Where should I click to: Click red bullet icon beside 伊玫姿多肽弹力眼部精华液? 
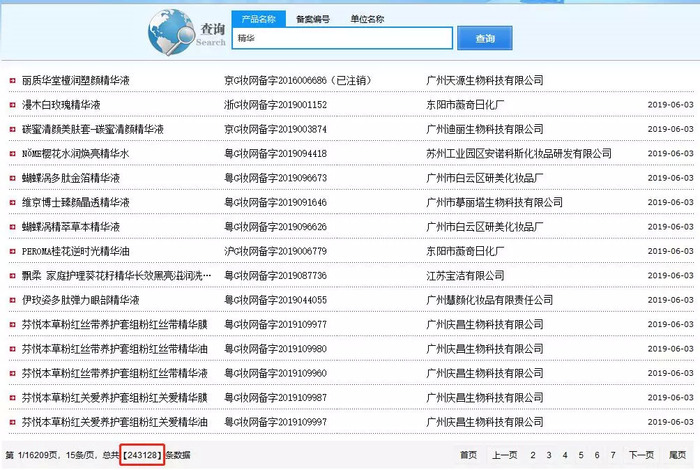(12, 300)
